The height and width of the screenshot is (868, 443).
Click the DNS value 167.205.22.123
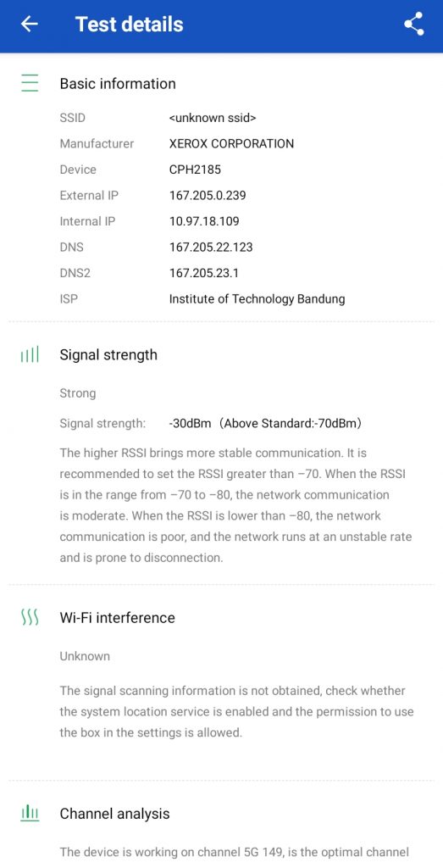pos(211,248)
